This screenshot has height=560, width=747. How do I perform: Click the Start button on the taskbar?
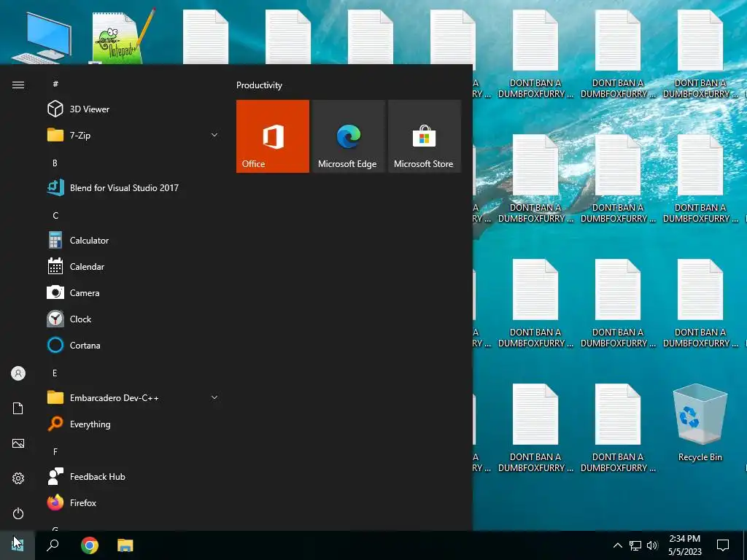[x=18, y=545]
